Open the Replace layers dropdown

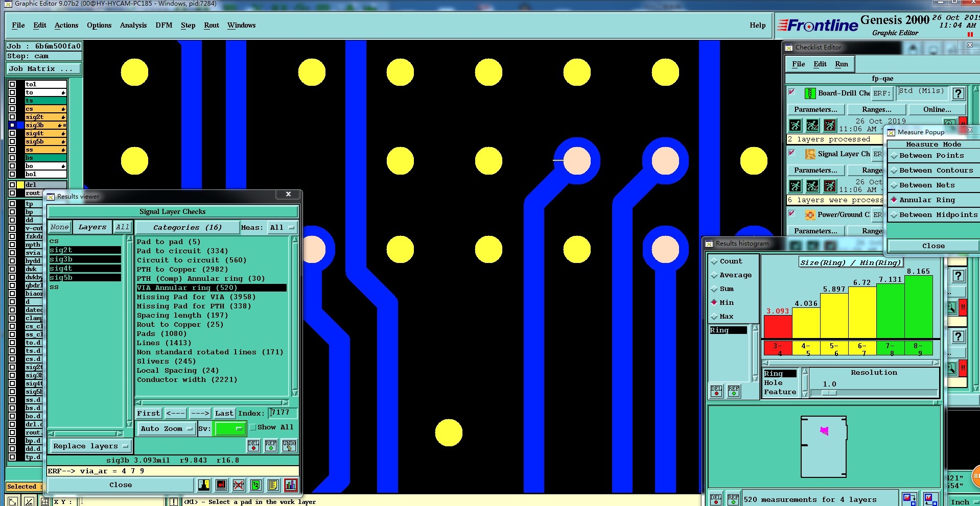pos(90,446)
